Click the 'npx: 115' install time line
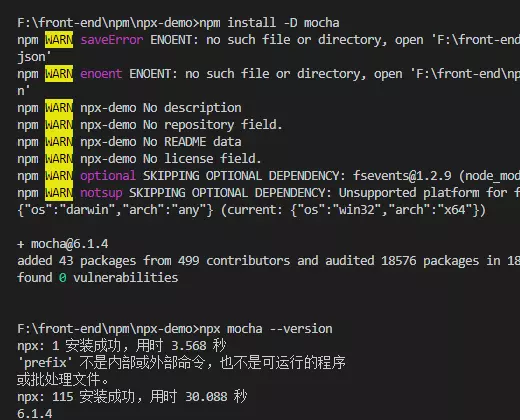The width and height of the screenshot is (520, 420). point(132,397)
